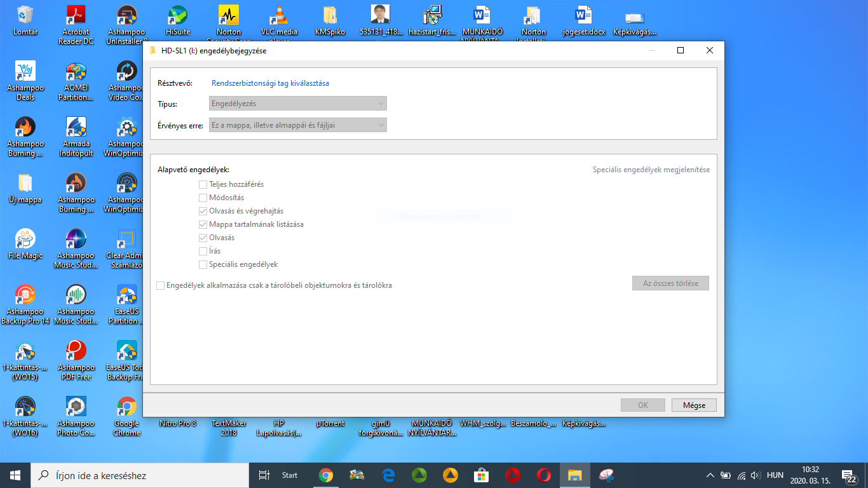
Task: Open Microsoft Edge in the taskbar
Action: [388, 475]
